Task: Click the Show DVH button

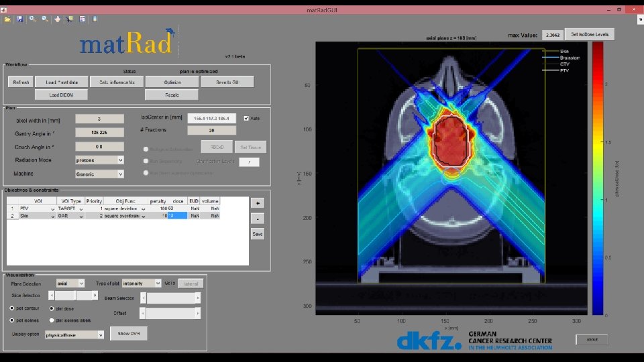Action: pos(129,334)
